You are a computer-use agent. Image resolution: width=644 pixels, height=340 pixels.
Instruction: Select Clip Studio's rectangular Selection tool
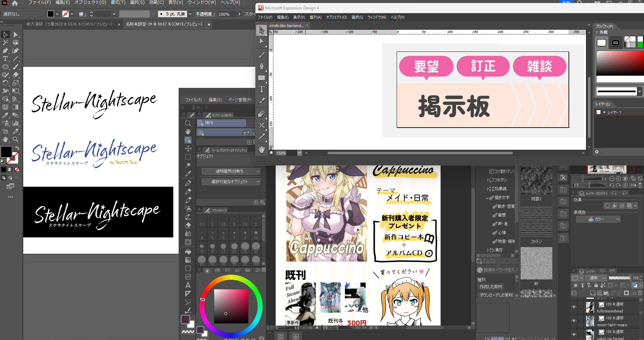[188, 157]
